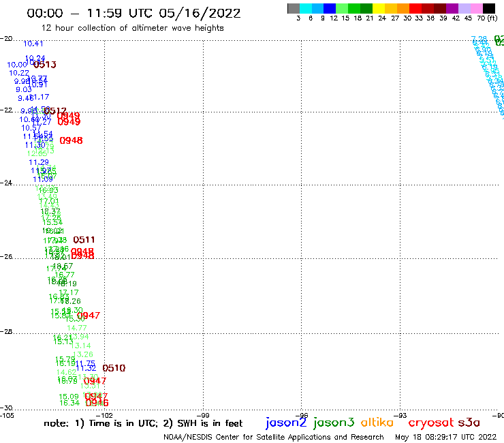Click the '0510' time stamp label
Screen dimensions: 504x443
pyautogui.click(x=114, y=368)
